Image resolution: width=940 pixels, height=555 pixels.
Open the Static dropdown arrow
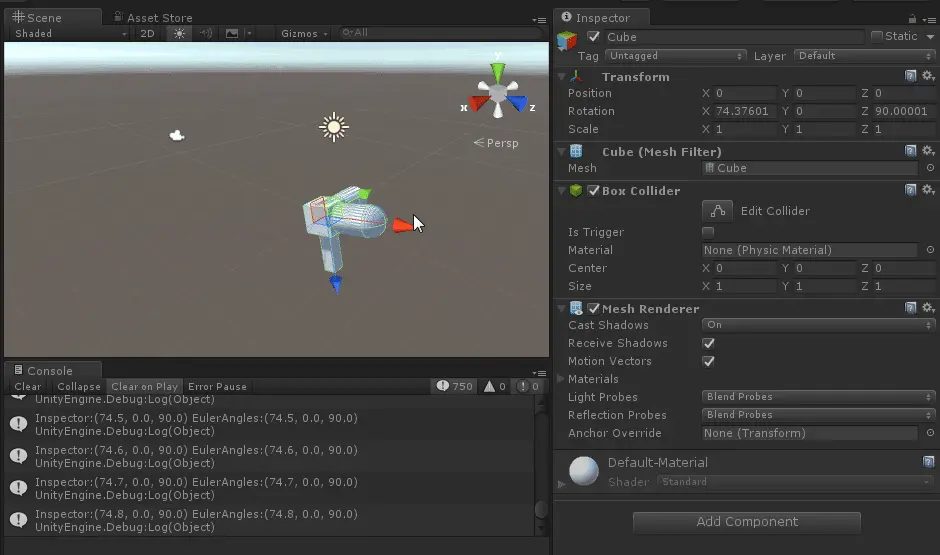[930, 37]
